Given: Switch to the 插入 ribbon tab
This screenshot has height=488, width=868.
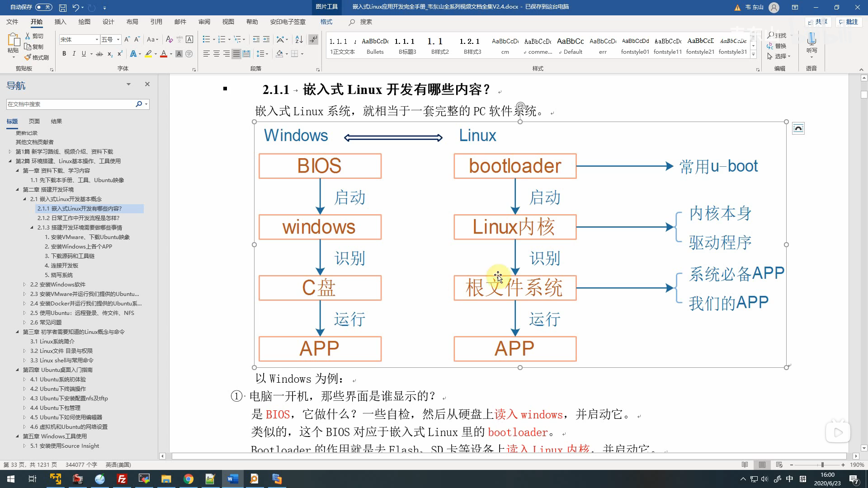Looking at the screenshot, I should click(61, 22).
